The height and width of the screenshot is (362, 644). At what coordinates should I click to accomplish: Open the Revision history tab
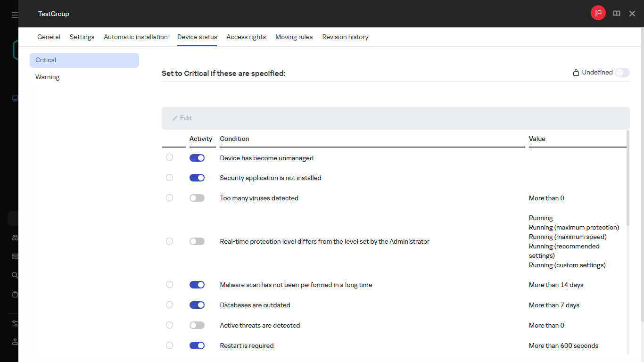point(345,37)
